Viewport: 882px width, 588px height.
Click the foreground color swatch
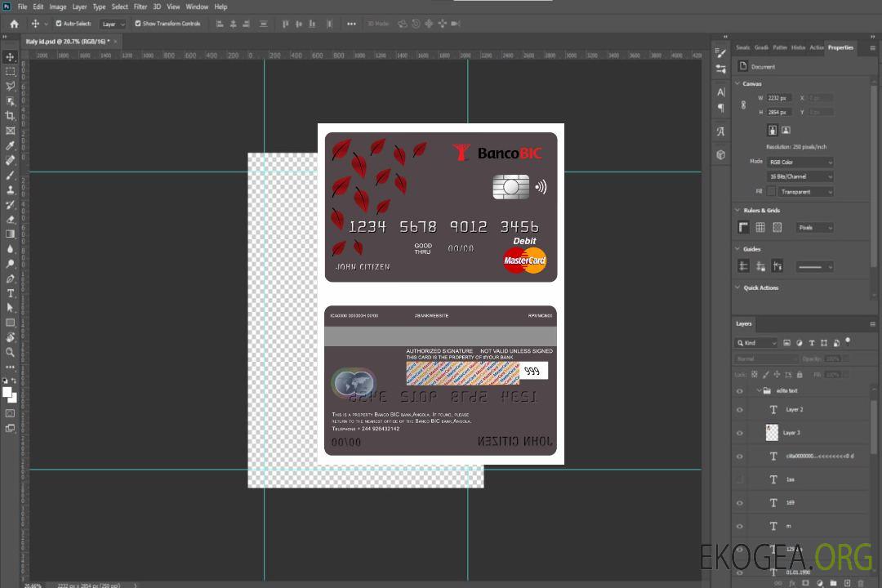tap(7, 393)
